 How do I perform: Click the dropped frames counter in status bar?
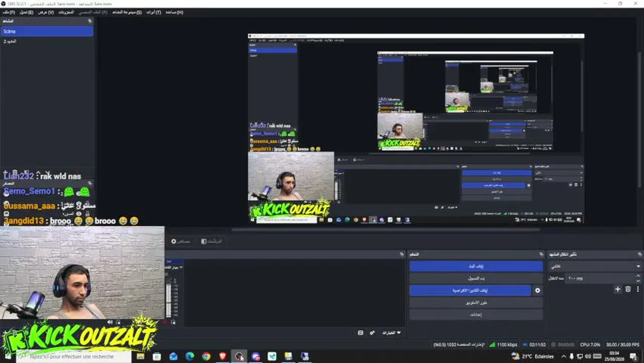[x=459, y=345]
